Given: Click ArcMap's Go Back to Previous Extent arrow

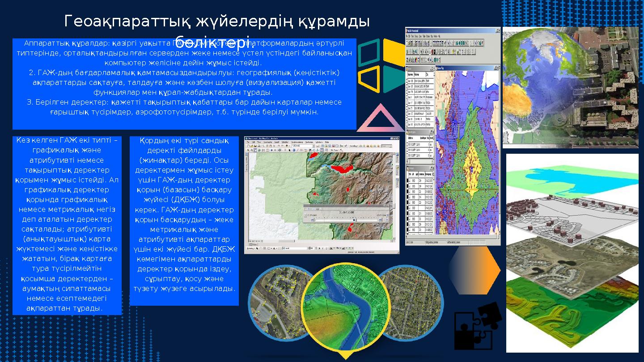Looking at the screenshot, I should (x=271, y=150).
